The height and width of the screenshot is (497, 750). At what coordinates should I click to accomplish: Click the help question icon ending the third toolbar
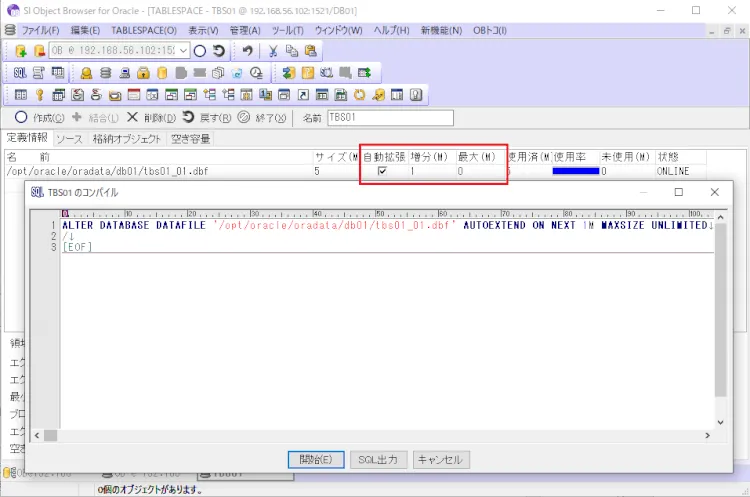416,95
